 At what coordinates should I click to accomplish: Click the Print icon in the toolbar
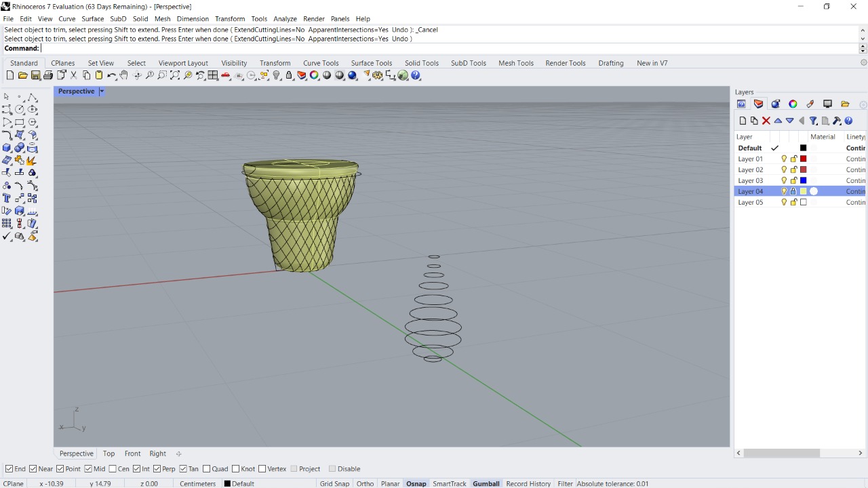48,75
